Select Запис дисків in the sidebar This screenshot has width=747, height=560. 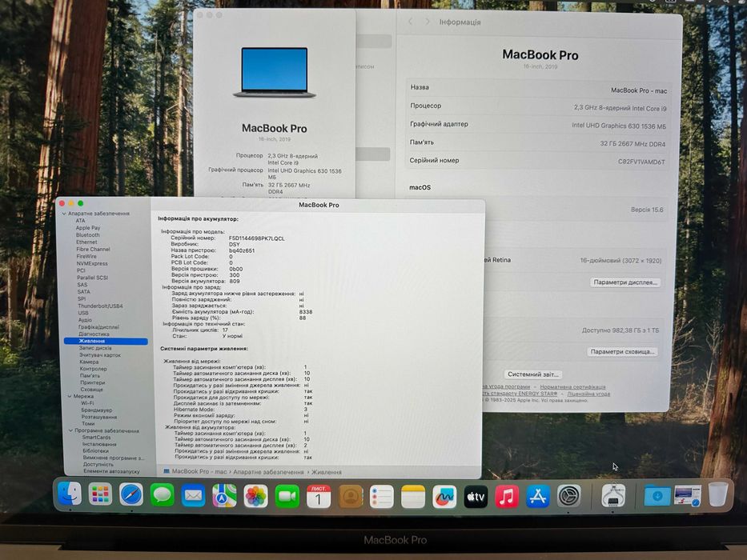[x=95, y=348]
